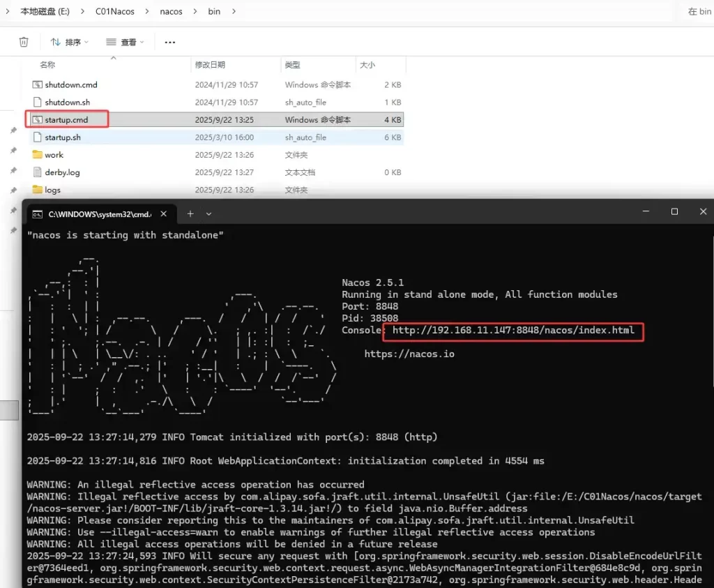714x588 pixels.
Task: Click the three-dot more options button
Action: click(x=169, y=43)
